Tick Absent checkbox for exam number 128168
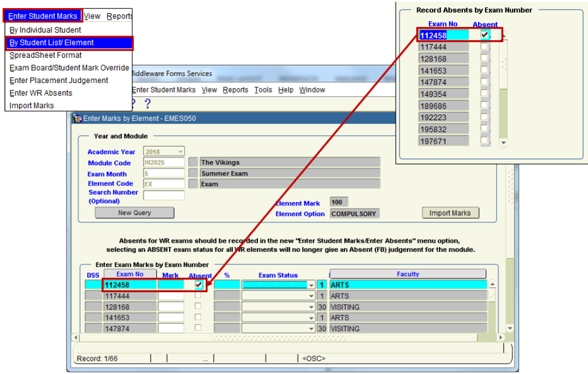Image resolution: width=588 pixels, height=374 pixels. click(x=198, y=306)
